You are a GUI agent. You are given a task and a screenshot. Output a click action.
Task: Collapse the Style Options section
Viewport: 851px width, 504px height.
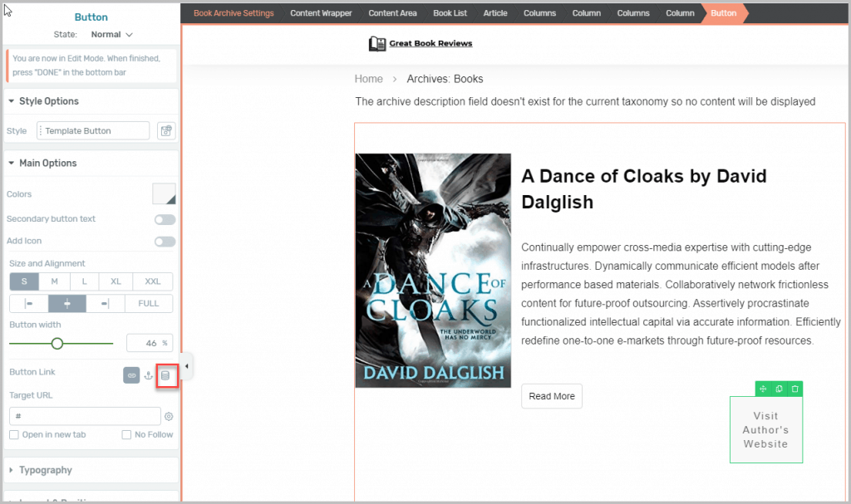49,101
